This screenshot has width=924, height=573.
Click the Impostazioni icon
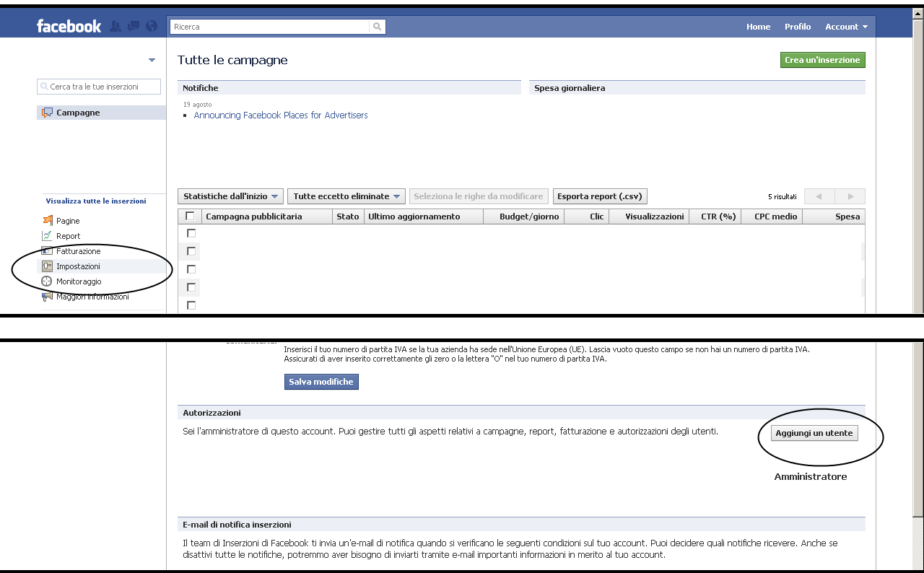48,266
